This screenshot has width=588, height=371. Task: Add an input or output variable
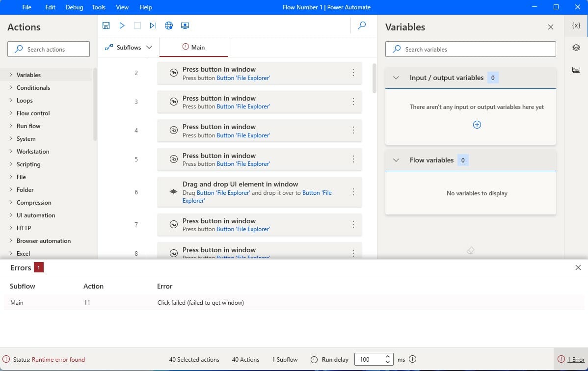coord(477,125)
